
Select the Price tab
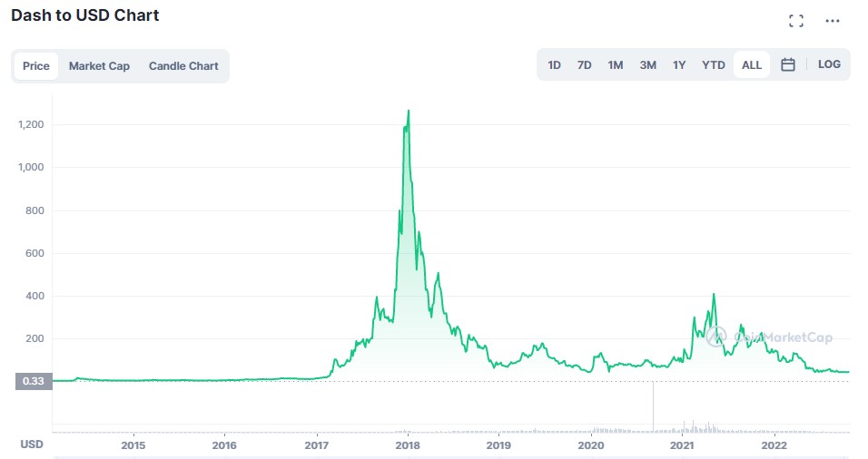point(36,66)
